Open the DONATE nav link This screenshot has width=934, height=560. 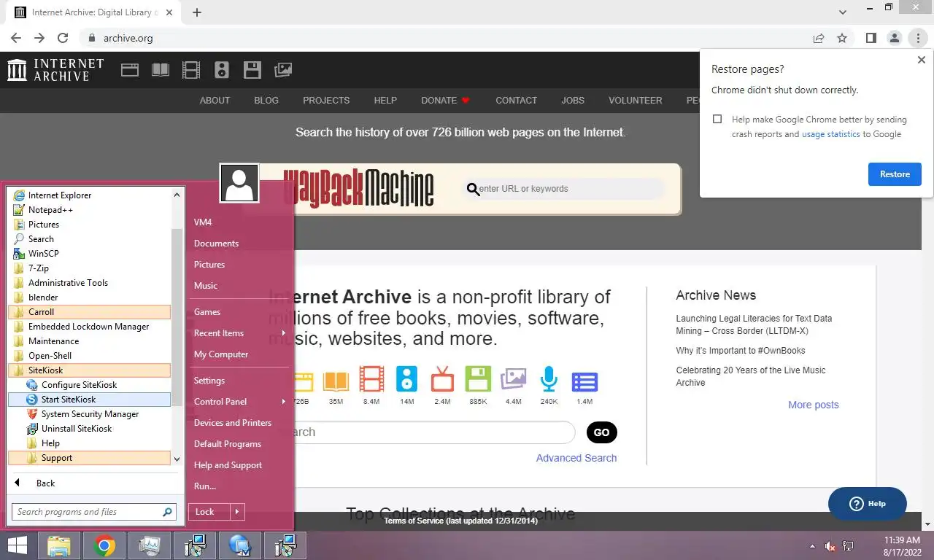(446, 101)
